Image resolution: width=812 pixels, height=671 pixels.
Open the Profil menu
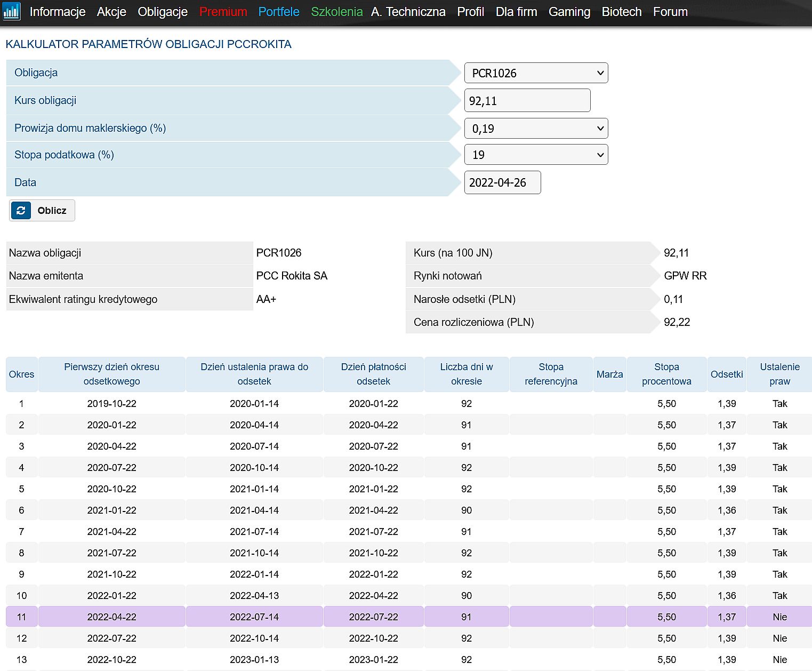click(471, 12)
